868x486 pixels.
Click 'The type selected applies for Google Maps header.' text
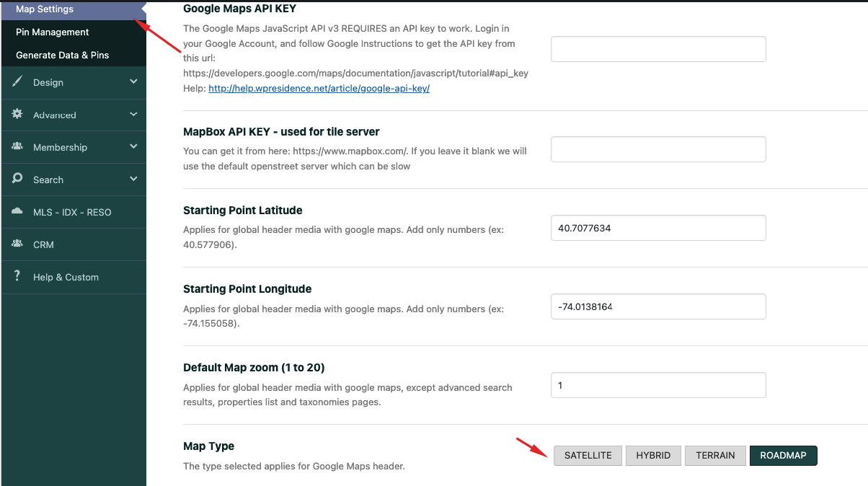(294, 467)
